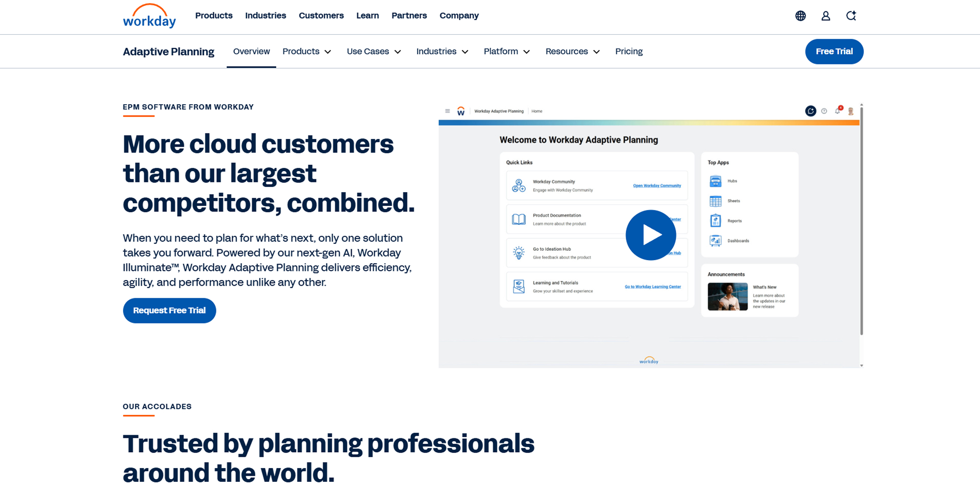Open the user profile avatar

pyautogui.click(x=825, y=16)
